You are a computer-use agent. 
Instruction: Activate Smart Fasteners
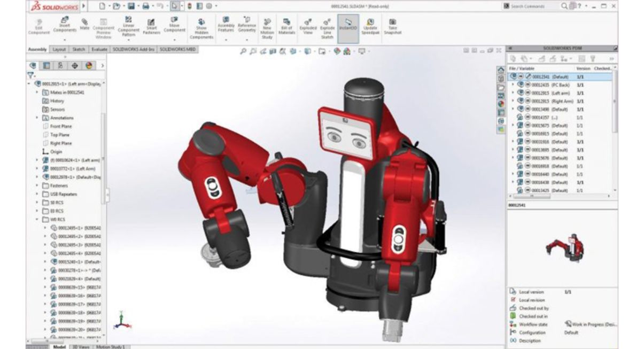point(151,26)
